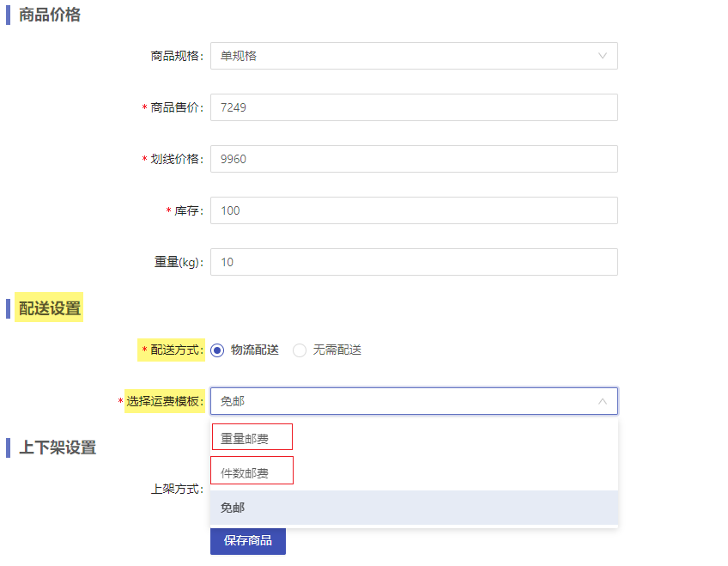Open the 商品规格 单规格 dropdown
The image size is (728, 566).
click(414, 56)
